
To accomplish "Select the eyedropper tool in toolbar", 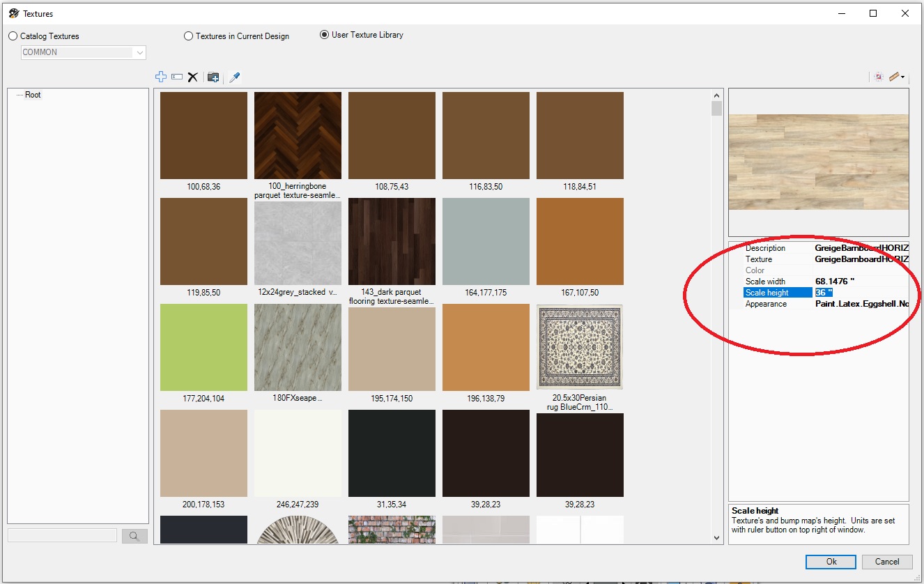I will pyautogui.click(x=235, y=77).
